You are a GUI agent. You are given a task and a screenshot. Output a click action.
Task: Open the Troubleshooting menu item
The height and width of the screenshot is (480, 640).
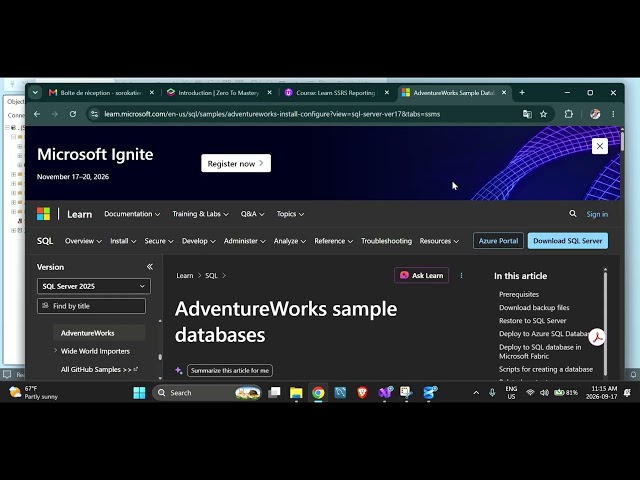point(386,241)
